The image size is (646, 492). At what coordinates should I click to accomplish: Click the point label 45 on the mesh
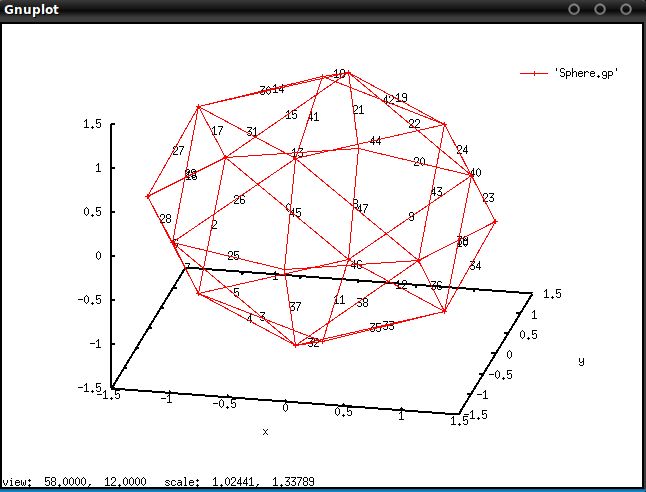pos(295,213)
